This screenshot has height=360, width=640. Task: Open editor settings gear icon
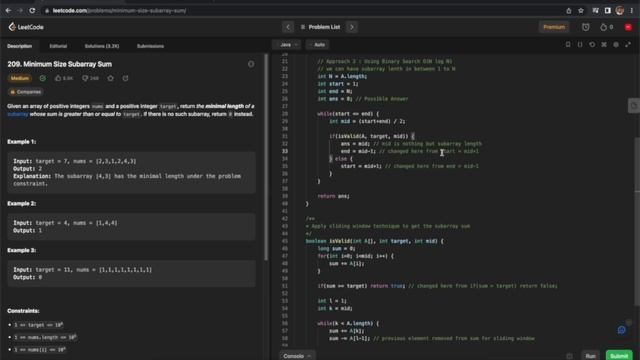click(616, 44)
